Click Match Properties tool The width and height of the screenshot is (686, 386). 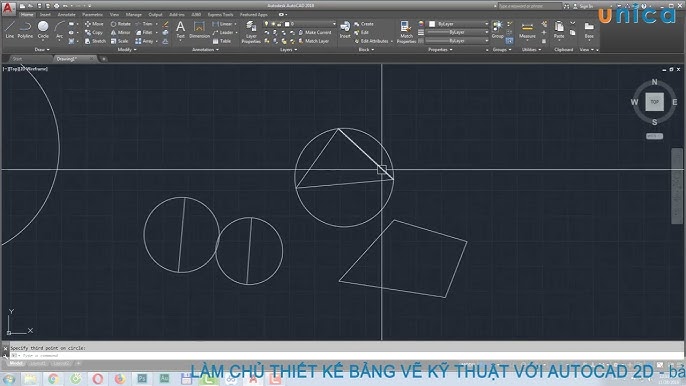coord(406,32)
